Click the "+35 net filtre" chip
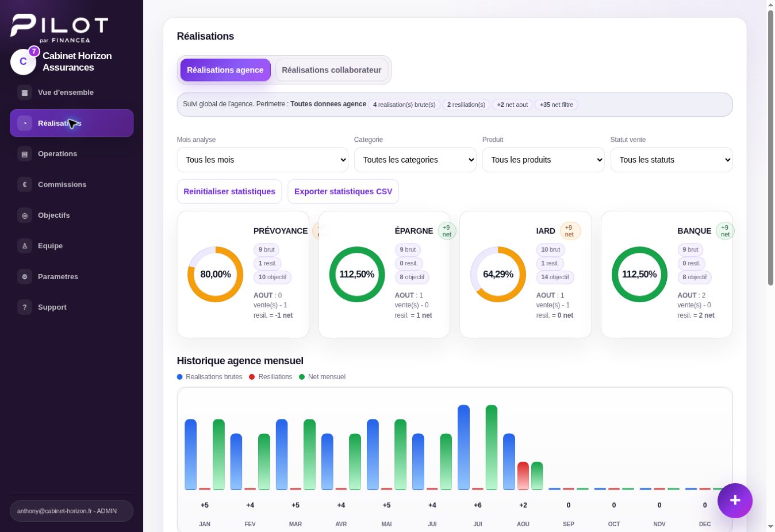 [557, 105]
